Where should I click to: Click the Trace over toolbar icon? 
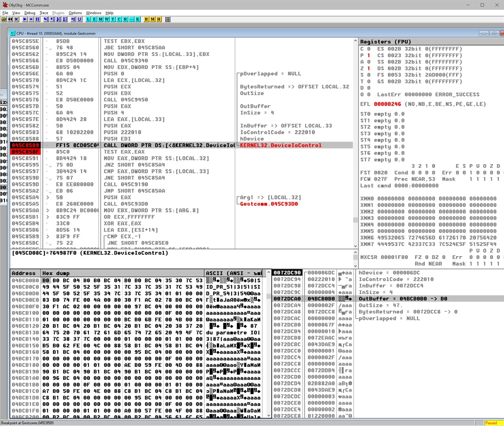pos(65,19)
